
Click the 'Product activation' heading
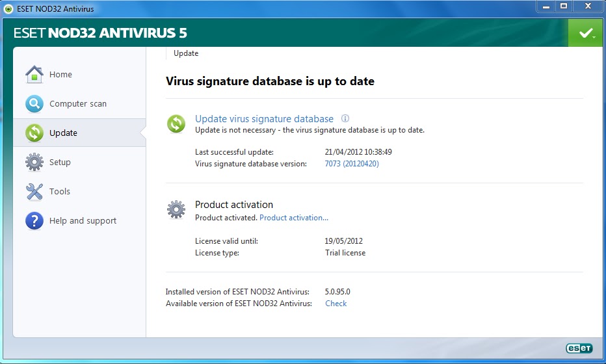click(x=234, y=204)
